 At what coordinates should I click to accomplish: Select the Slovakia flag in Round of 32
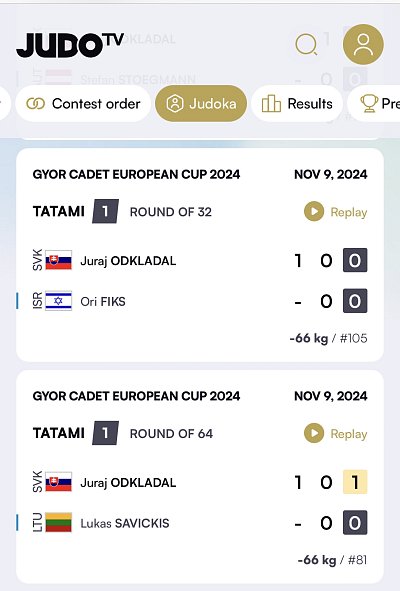pos(58,260)
